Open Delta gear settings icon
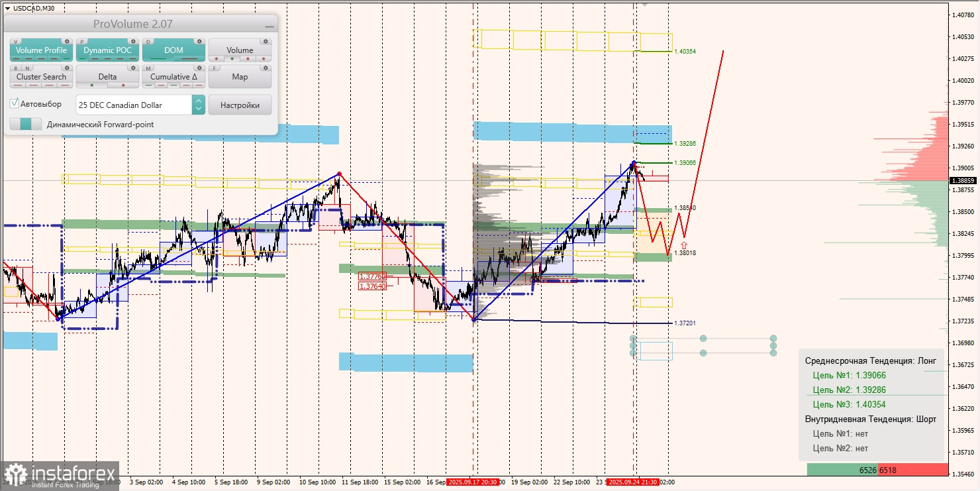The image size is (980, 491). point(133,68)
